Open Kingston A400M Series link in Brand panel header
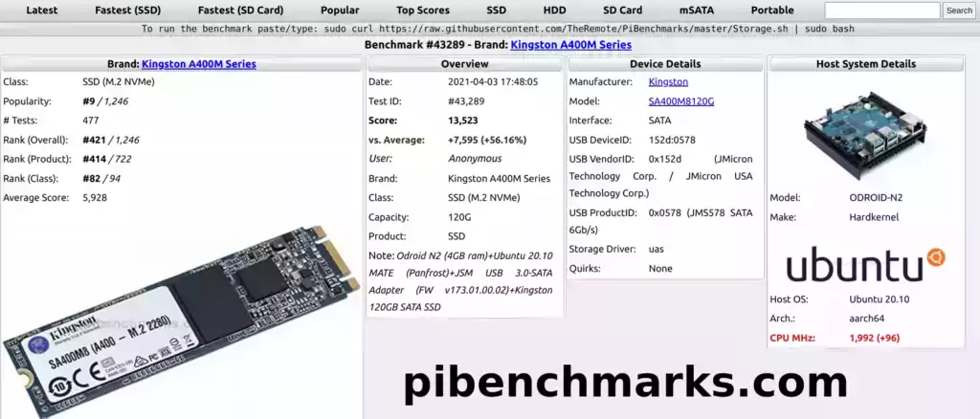The height and width of the screenshot is (419, 980). coord(199,64)
